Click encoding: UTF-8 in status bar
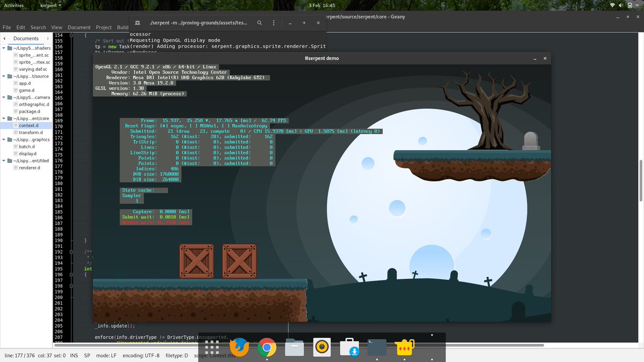644x362 pixels. [x=141, y=356]
